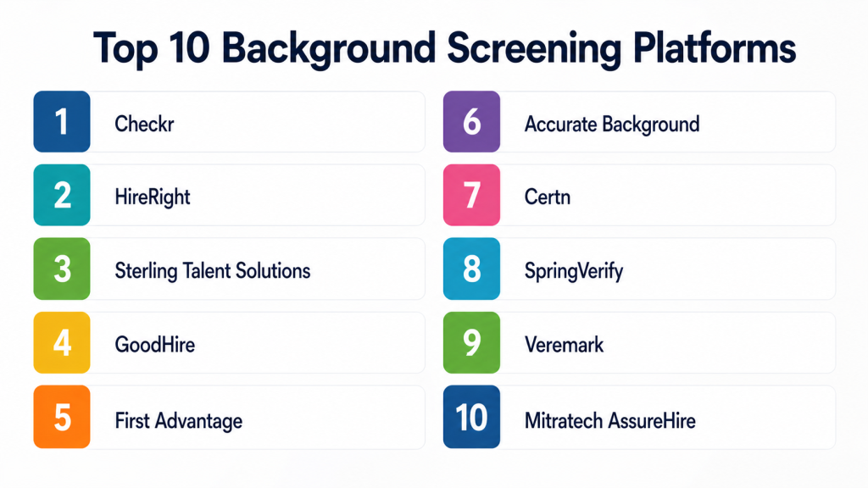Select the HireRight list item
Screen dimensions: 868x488
coord(153,197)
